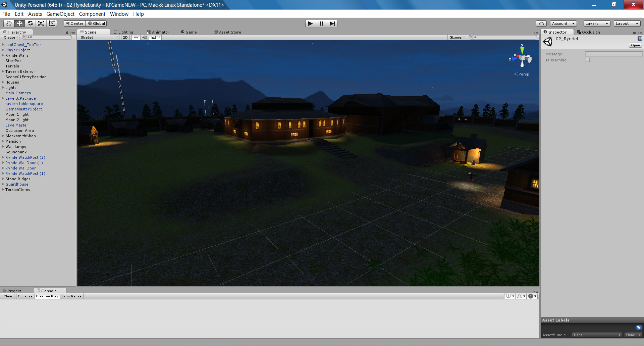Click the Scene view search field
This screenshot has height=346, width=644.
click(503, 37)
